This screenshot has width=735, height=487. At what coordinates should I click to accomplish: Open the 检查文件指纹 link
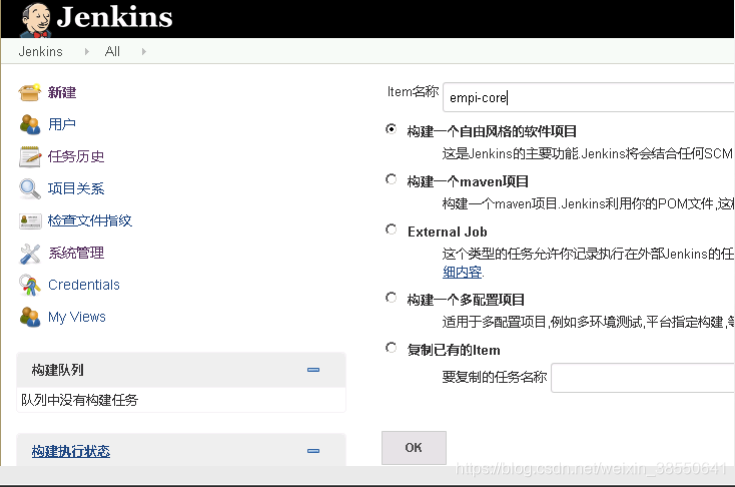coord(90,220)
